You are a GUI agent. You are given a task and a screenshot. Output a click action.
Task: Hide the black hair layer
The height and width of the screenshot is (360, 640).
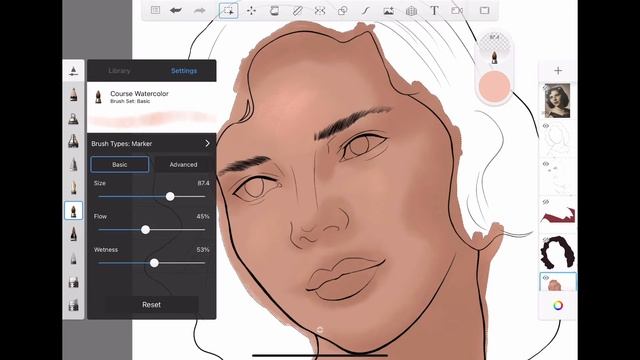546,240
